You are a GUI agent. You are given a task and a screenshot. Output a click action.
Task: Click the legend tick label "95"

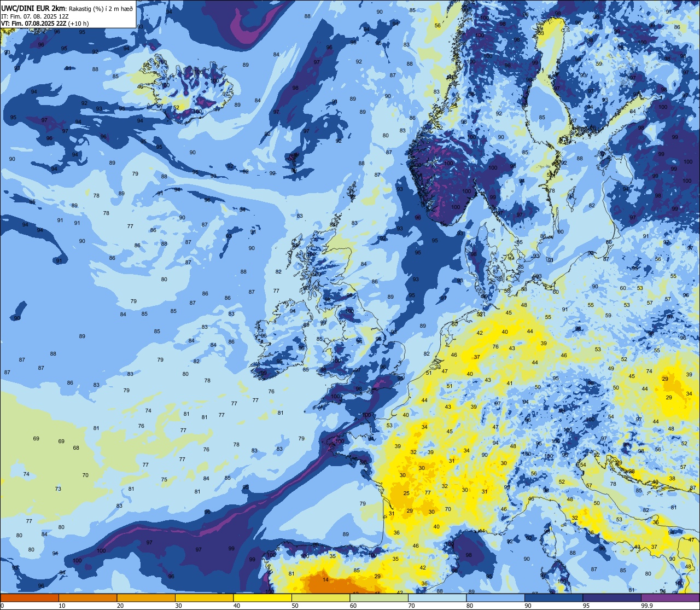586,606
